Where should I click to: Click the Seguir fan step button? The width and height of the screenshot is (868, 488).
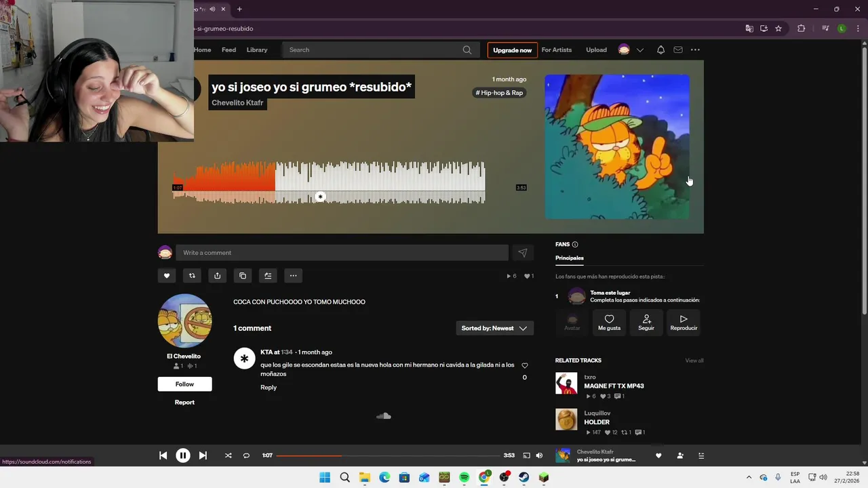tap(646, 323)
